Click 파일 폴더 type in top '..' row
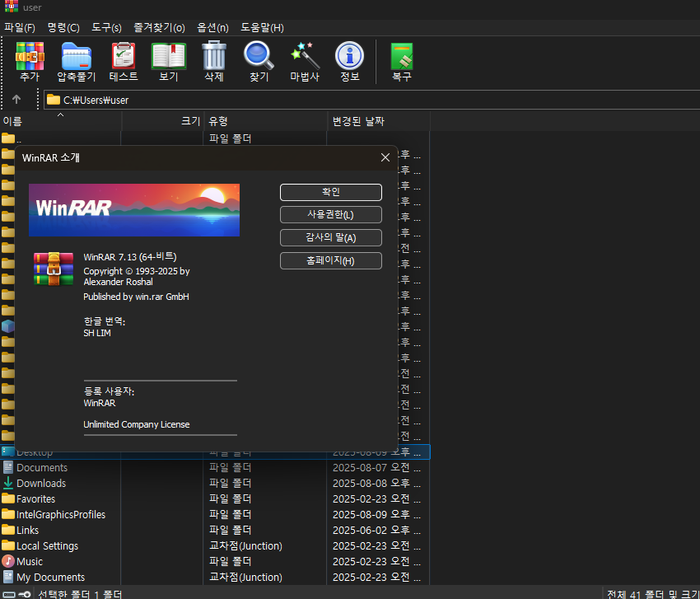Screen dimensions: 700x599 click(231, 138)
